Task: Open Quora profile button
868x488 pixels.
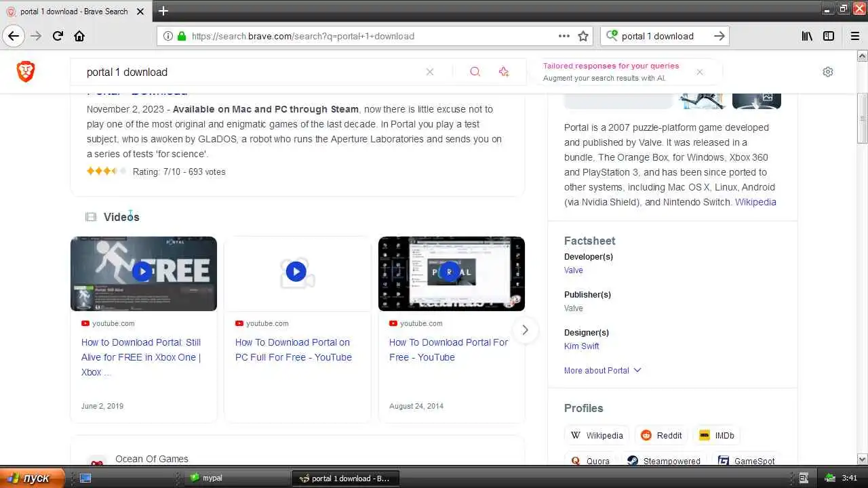Action: click(x=590, y=460)
